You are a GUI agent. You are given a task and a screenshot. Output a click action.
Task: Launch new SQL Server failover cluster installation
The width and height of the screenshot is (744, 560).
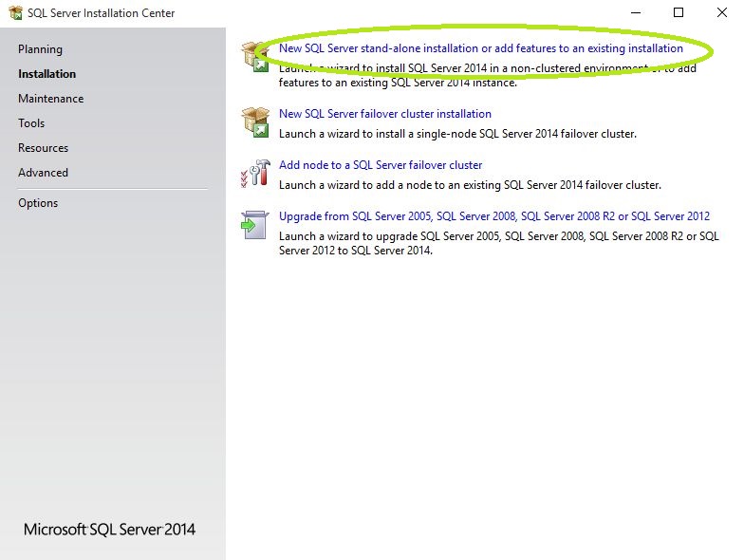385,114
